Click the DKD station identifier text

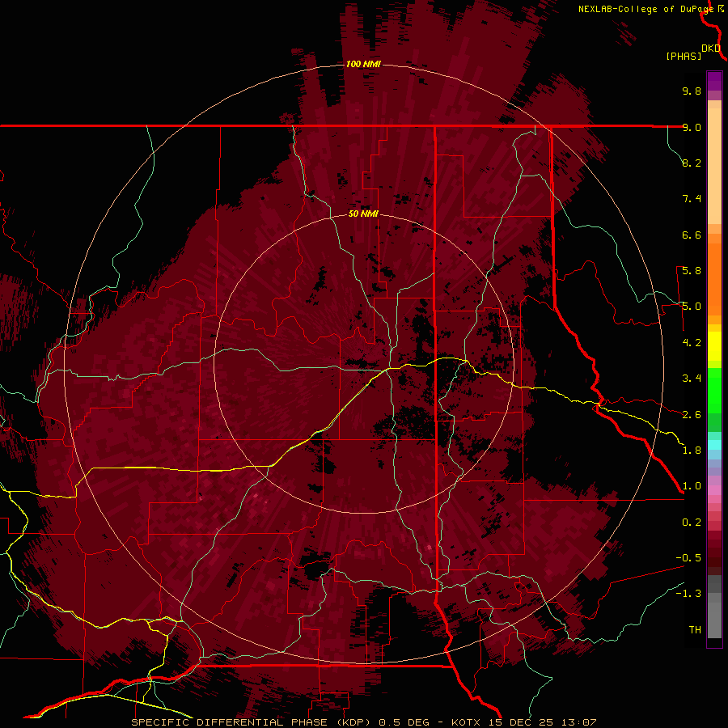click(x=711, y=49)
